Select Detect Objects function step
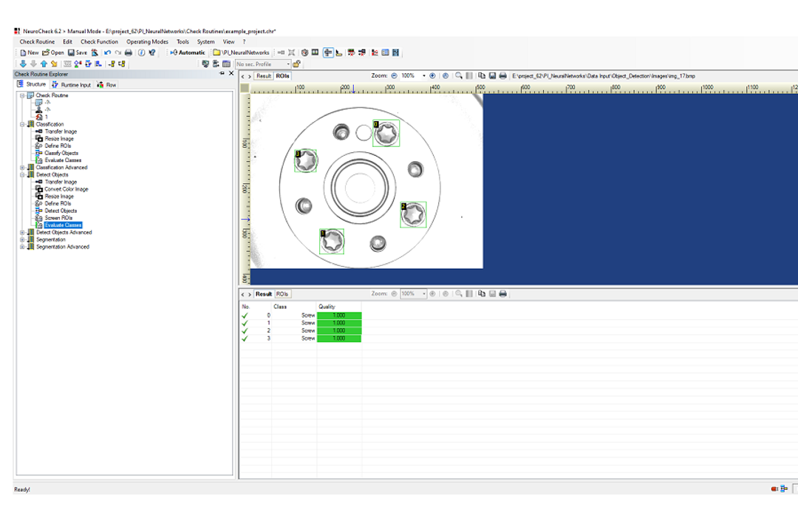Viewport: 798px width, 532px height. pos(61,211)
